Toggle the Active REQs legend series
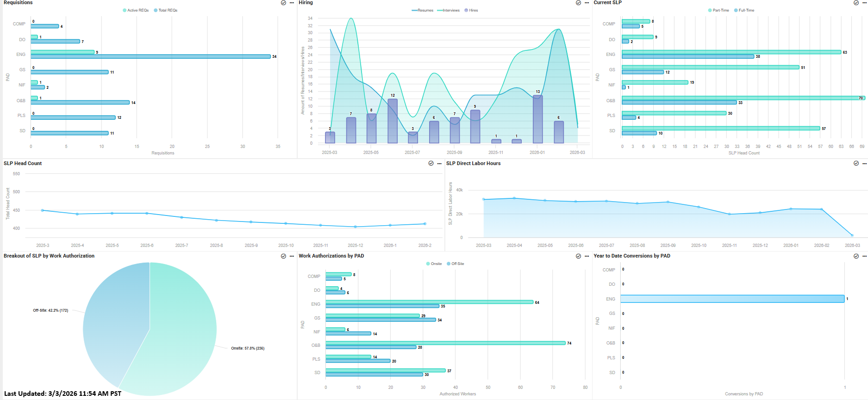The image size is (868, 400). pyautogui.click(x=136, y=10)
